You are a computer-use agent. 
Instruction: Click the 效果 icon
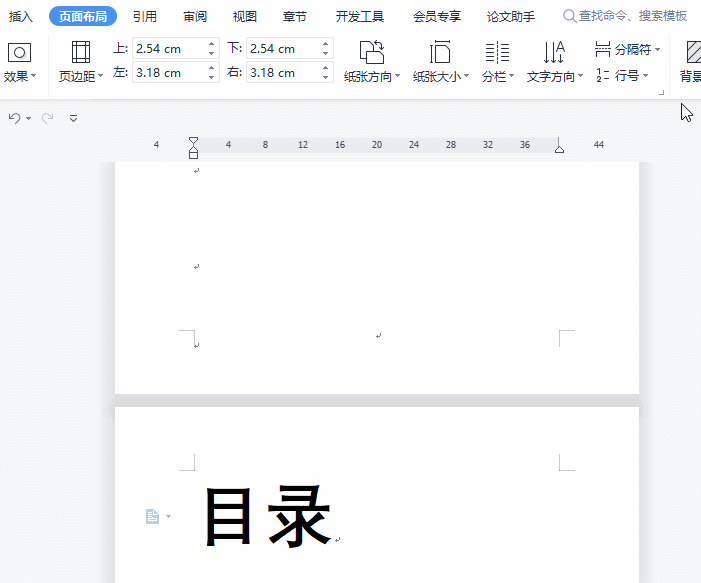point(19,53)
